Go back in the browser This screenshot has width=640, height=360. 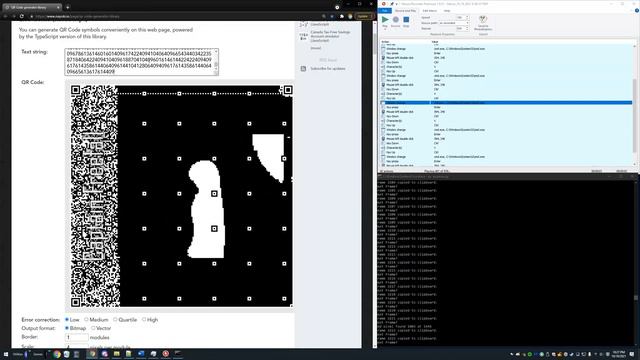coord(6,16)
